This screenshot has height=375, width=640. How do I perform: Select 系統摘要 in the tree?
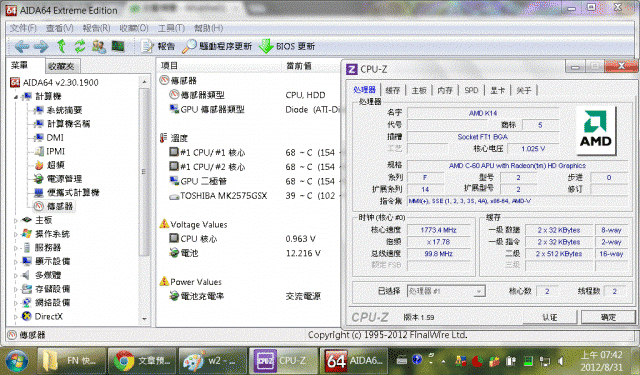pyautogui.click(x=58, y=110)
